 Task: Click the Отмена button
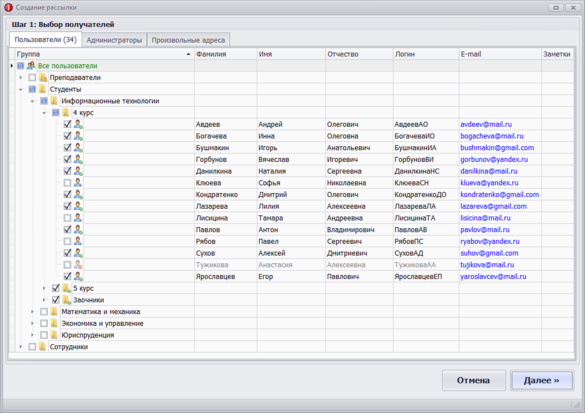coord(473,381)
